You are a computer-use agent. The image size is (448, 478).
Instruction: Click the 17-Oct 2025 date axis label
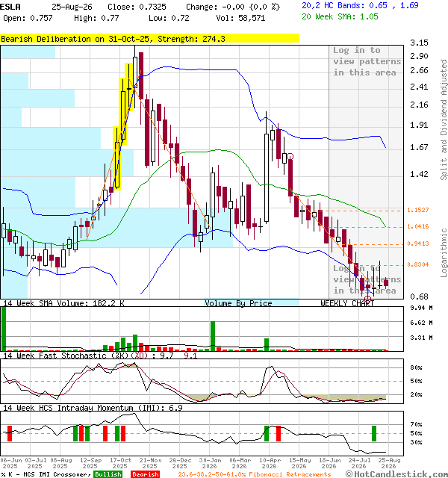pos(120,463)
